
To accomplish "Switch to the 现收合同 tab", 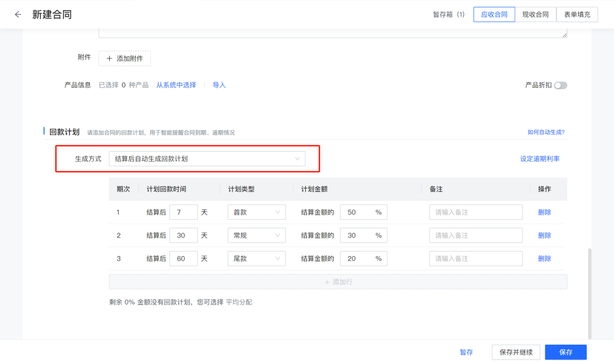I will click(536, 14).
